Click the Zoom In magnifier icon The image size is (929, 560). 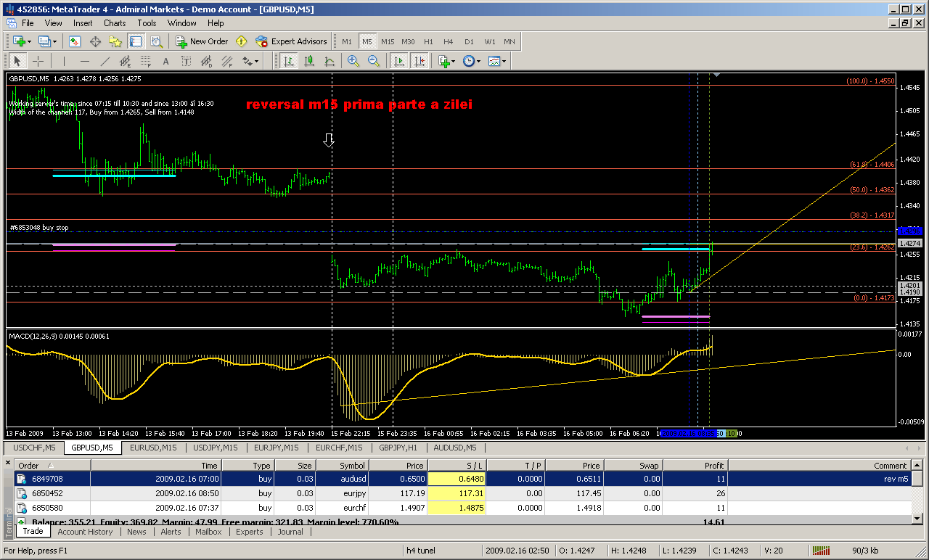(x=353, y=62)
